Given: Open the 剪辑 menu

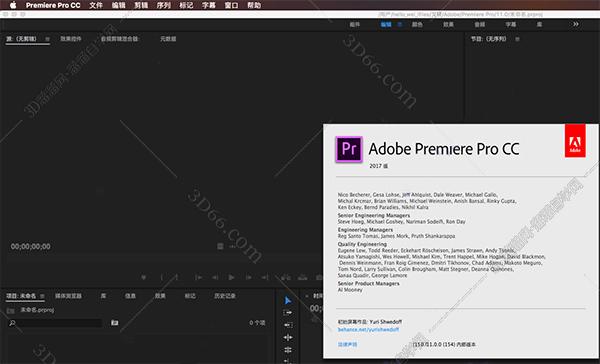Looking at the screenshot, I should (x=141, y=5).
